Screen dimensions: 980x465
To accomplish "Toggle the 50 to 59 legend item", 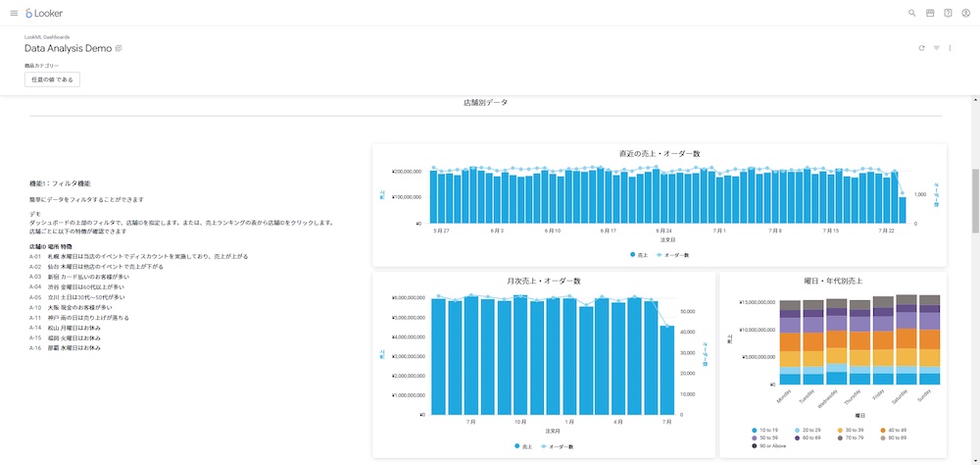I will pos(765,439).
